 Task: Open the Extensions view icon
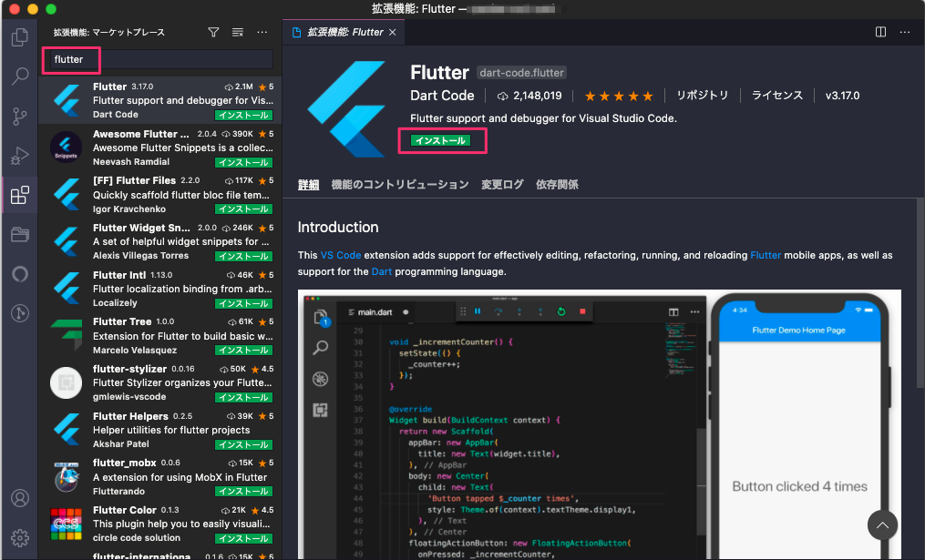click(20, 195)
